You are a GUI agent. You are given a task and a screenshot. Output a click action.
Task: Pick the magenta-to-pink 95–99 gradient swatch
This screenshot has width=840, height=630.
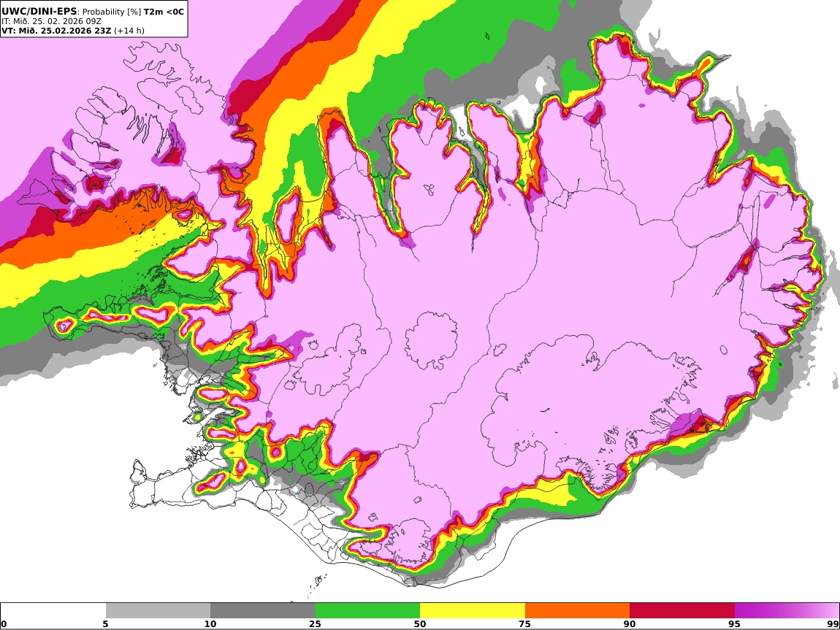click(787, 610)
